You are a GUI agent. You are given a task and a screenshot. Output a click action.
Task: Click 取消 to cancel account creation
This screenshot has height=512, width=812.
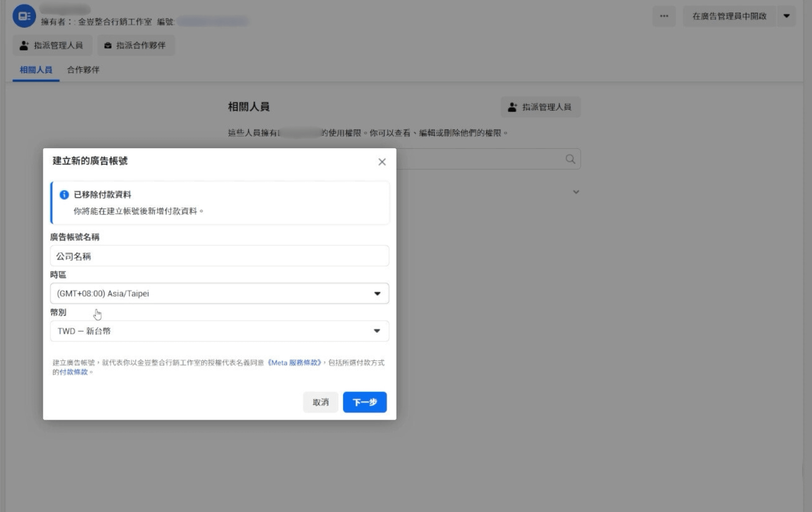(320, 402)
